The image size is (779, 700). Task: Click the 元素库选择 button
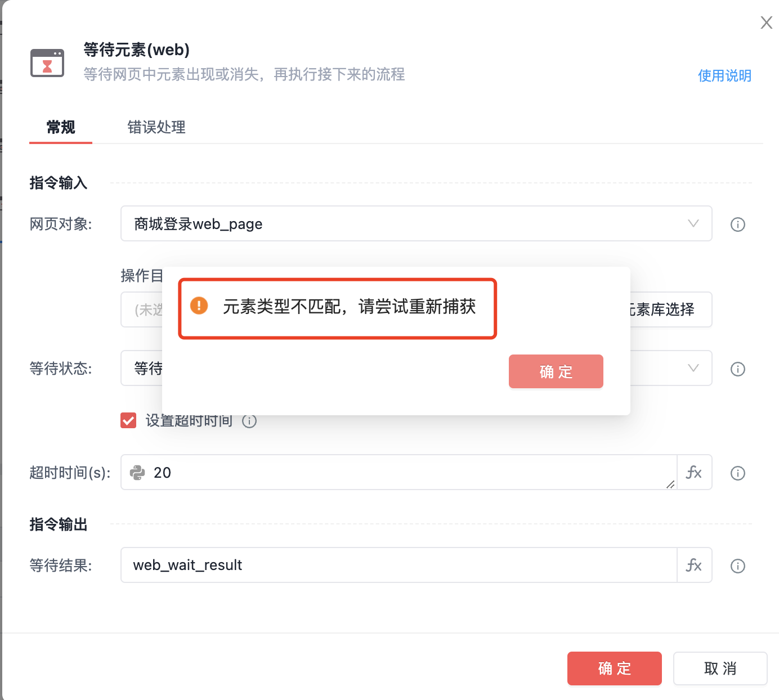tap(670, 309)
